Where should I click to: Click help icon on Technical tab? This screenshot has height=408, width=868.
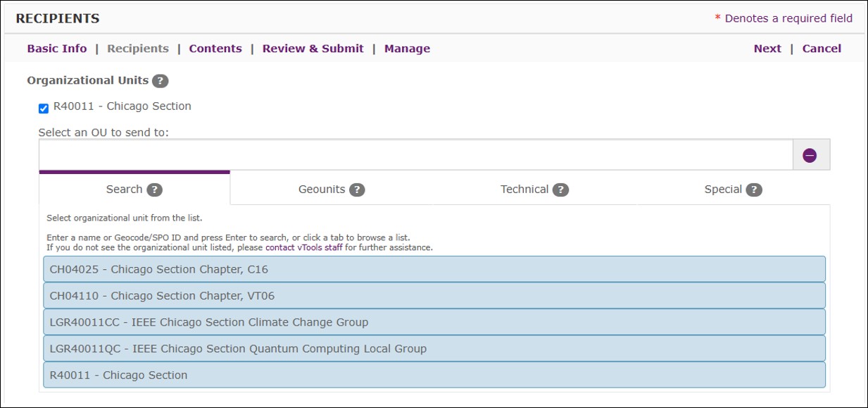point(560,190)
